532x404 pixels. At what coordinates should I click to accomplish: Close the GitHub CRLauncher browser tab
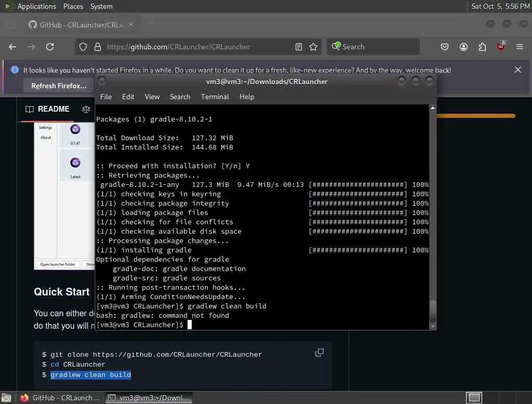pos(131,25)
